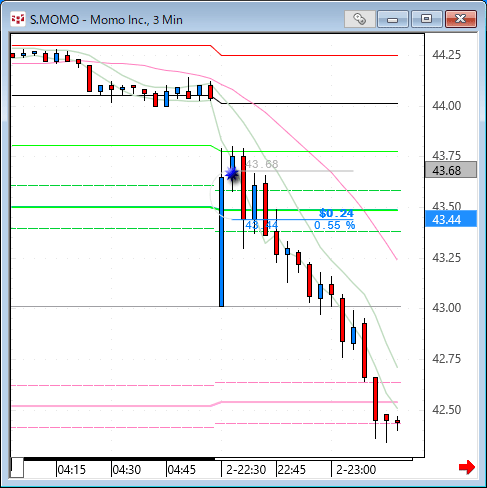
Task: Click the 44.25 price scale value
Action: pyautogui.click(x=447, y=55)
